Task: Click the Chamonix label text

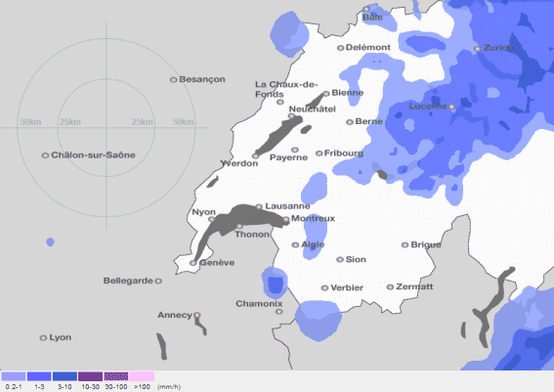Action: [259, 304]
